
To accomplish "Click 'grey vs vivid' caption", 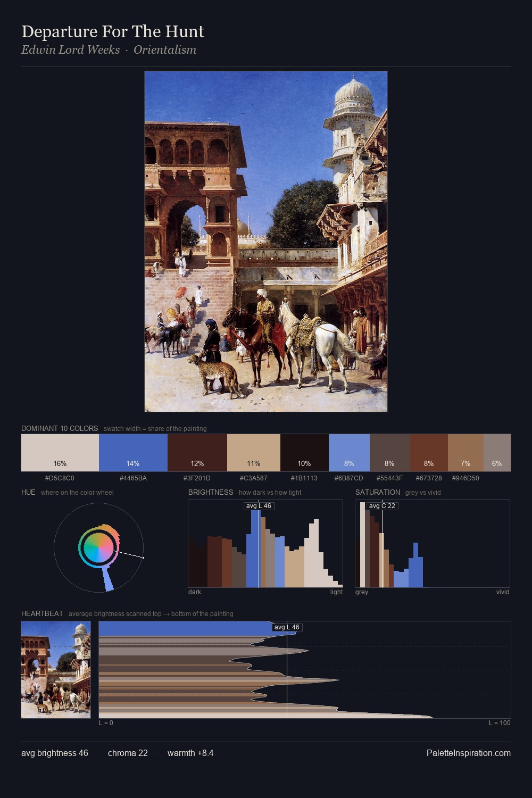I will point(423,493).
